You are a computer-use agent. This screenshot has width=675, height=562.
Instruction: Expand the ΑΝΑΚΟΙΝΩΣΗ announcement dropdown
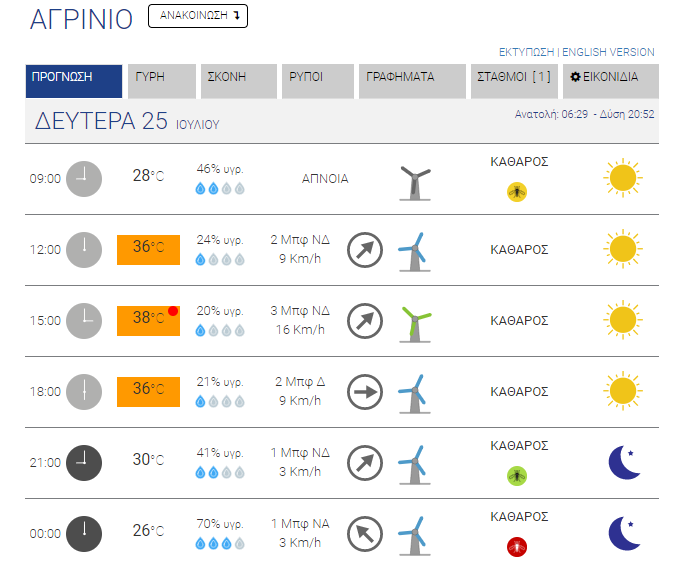[198, 16]
